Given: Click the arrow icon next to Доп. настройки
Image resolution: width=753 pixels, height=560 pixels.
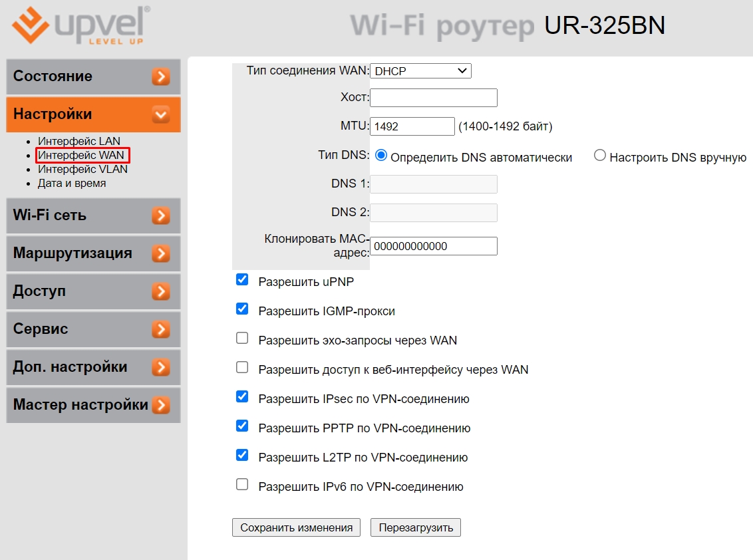Looking at the screenshot, I should tap(161, 367).
